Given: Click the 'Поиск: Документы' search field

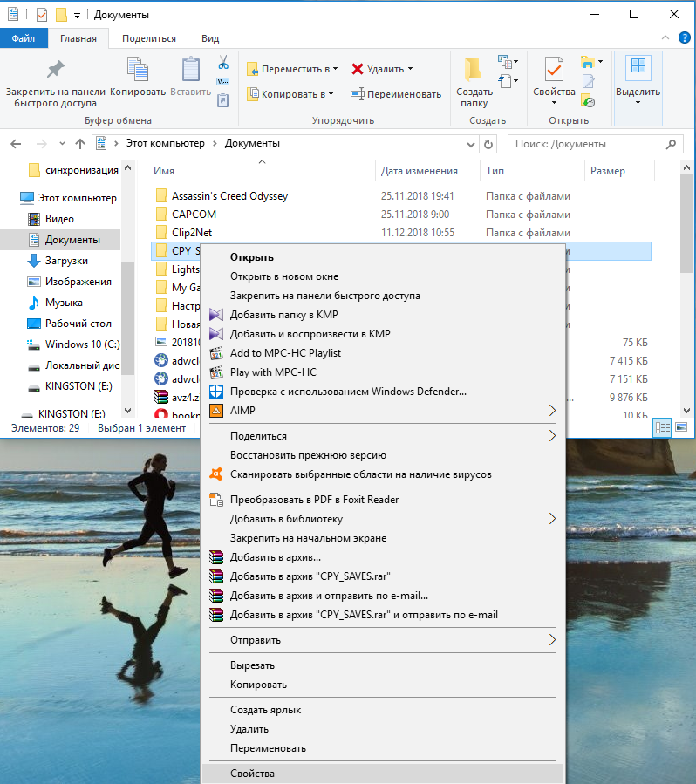Looking at the screenshot, I should pos(595,144).
